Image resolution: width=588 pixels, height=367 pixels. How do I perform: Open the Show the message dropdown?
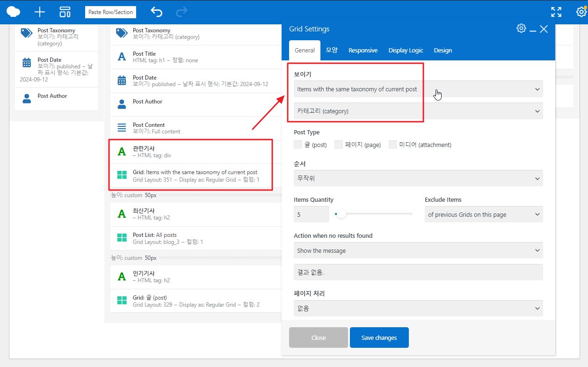coord(418,250)
